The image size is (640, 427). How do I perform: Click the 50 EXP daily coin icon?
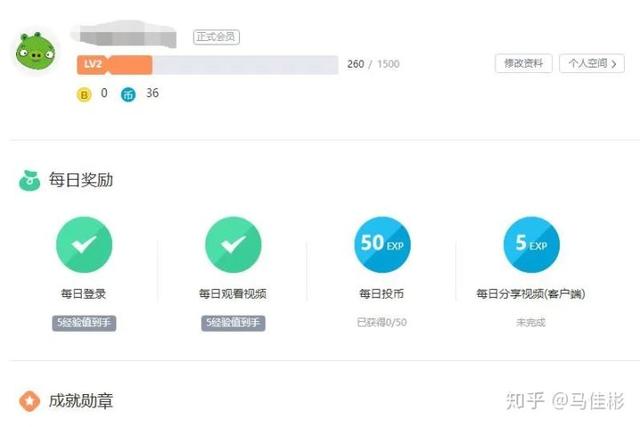[382, 245]
